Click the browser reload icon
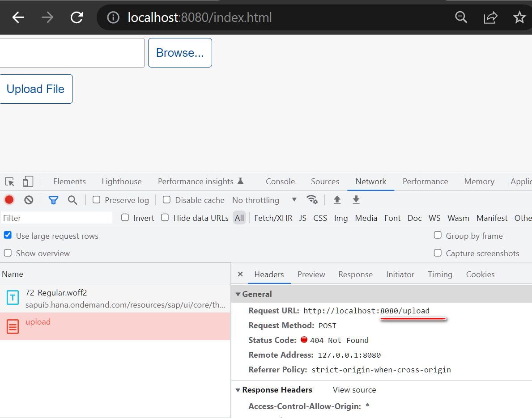The height and width of the screenshot is (418, 532). pos(77,17)
